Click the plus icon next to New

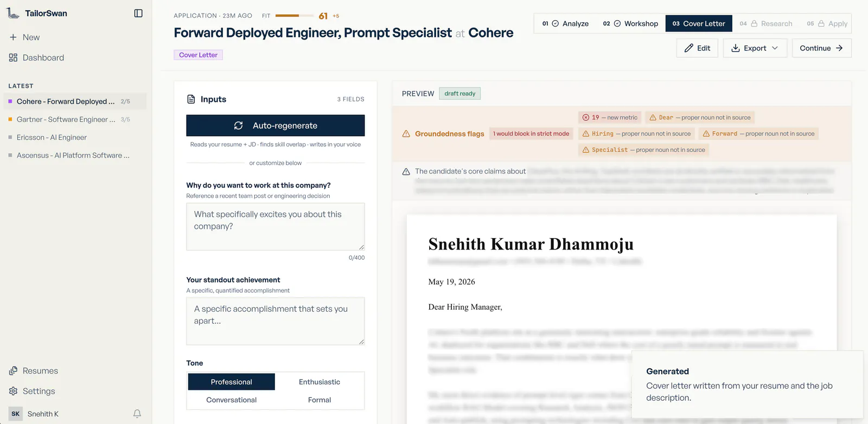(x=13, y=37)
